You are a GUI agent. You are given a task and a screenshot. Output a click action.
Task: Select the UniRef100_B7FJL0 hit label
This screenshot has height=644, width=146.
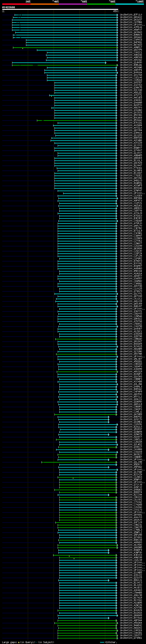(131, 15)
